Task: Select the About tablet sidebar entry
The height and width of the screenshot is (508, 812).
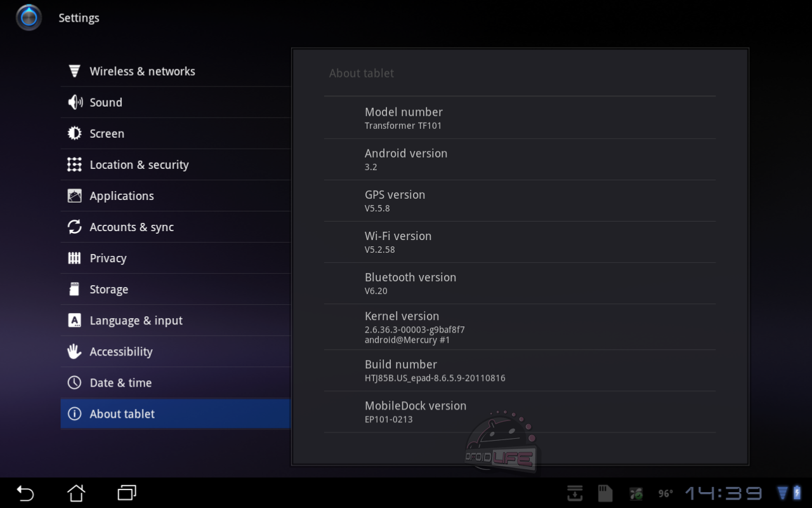Action: pyautogui.click(x=176, y=414)
